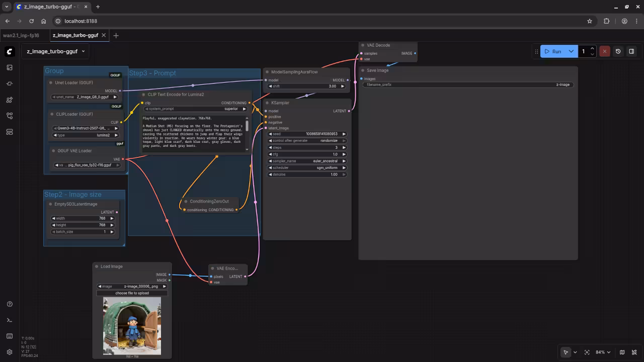The height and width of the screenshot is (362, 644).
Task: Toggle the right side panel icon
Action: coord(631,51)
